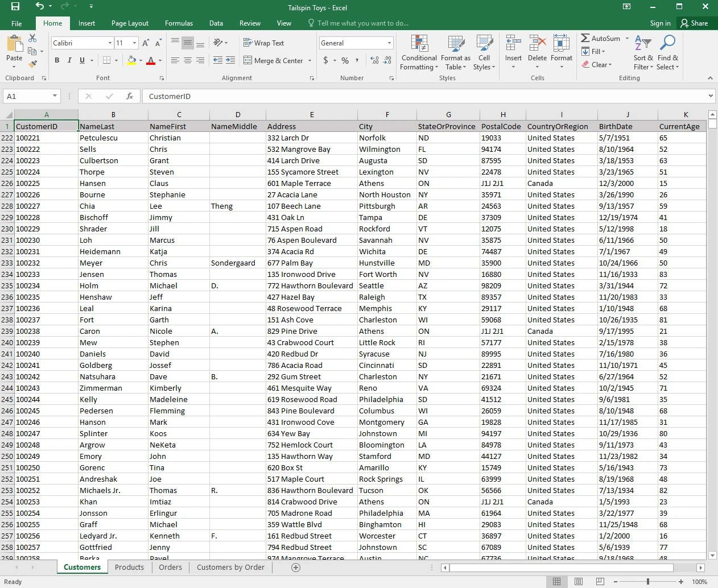Click the Increase Font Size icon
The height and width of the screenshot is (588, 718).
(146, 43)
